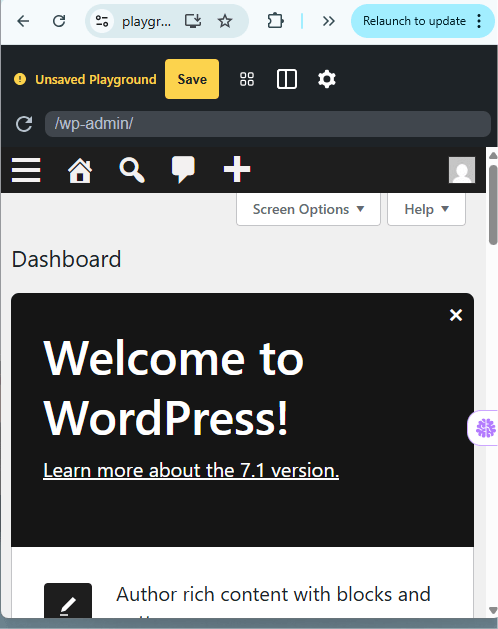Viewport: 498px width, 629px height.
Task: Expand Screen Options panel
Action: [308, 209]
